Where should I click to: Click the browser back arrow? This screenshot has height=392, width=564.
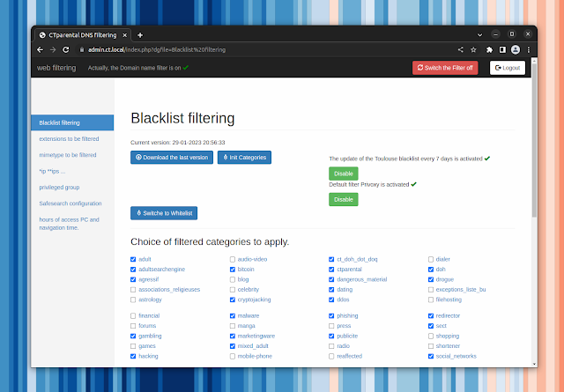[x=40, y=49]
